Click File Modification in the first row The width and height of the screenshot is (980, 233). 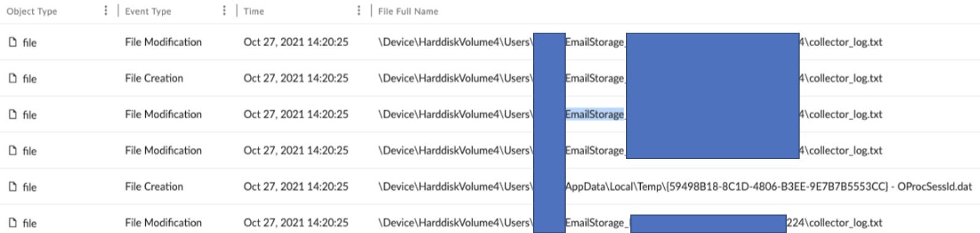tap(163, 42)
